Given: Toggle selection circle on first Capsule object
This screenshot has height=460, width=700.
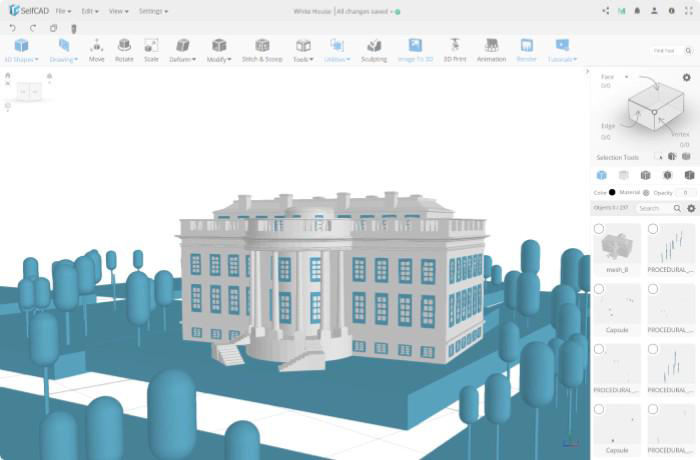Looking at the screenshot, I should (599, 289).
